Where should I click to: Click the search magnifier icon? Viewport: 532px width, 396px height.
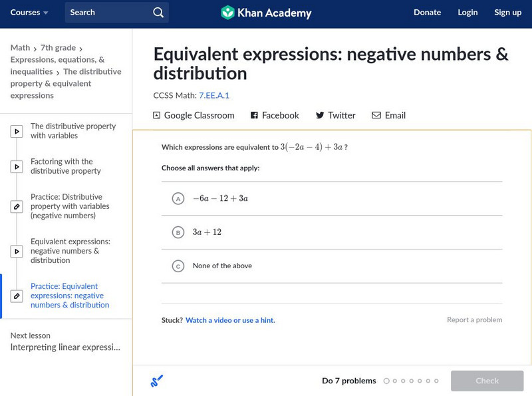tap(158, 12)
